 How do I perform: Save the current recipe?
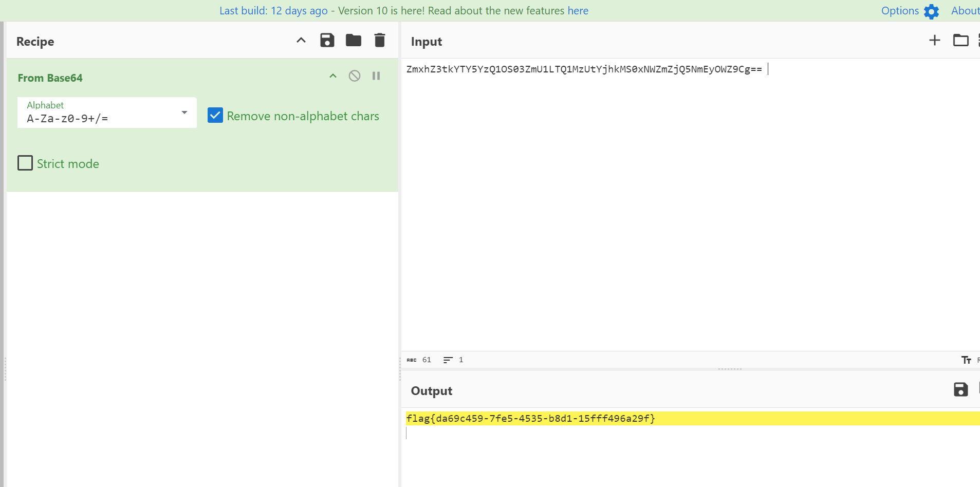point(327,41)
